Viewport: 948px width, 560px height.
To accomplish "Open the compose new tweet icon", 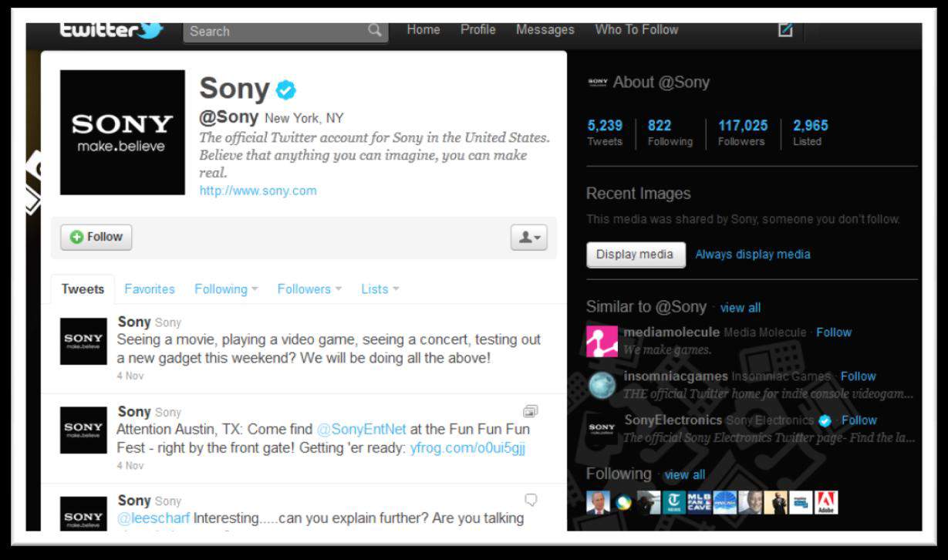I will [785, 30].
